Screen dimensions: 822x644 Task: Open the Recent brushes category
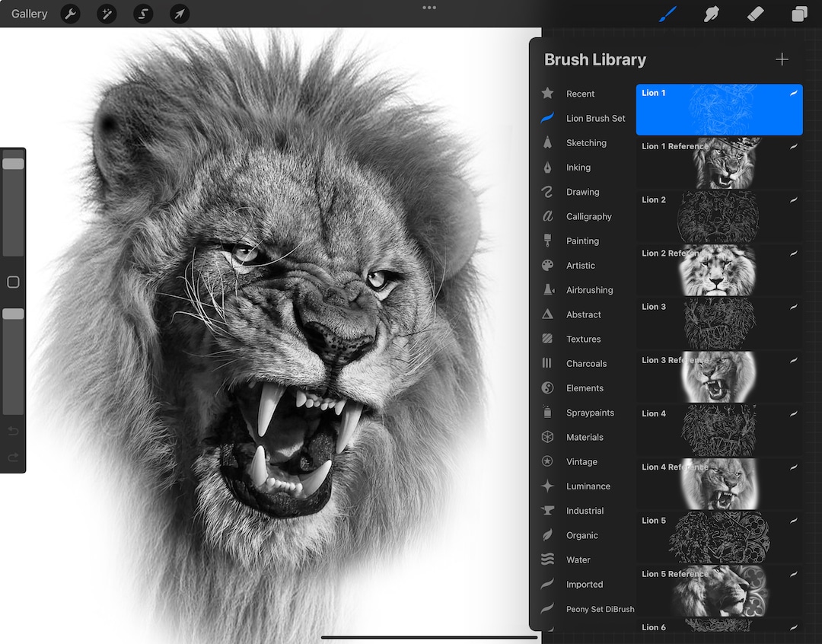580,94
